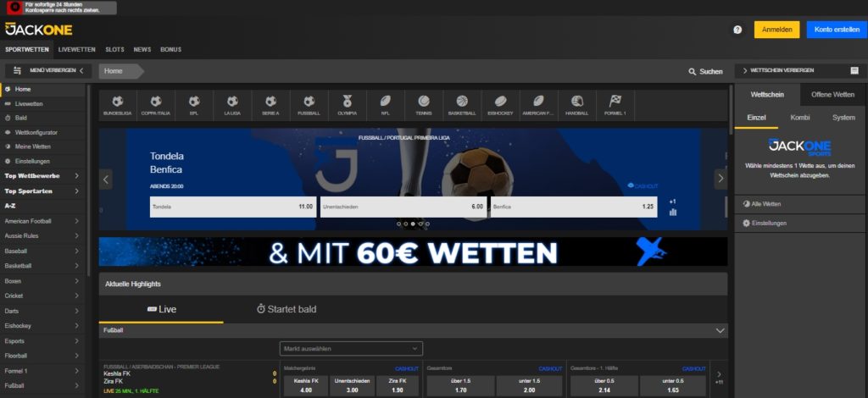The image size is (868, 398).
Task: Click the help question mark icon
Action: point(737,30)
